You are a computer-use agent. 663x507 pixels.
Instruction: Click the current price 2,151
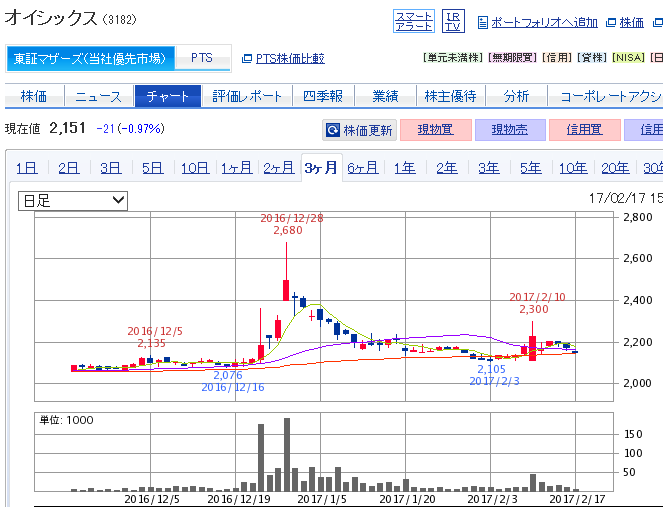point(67,128)
